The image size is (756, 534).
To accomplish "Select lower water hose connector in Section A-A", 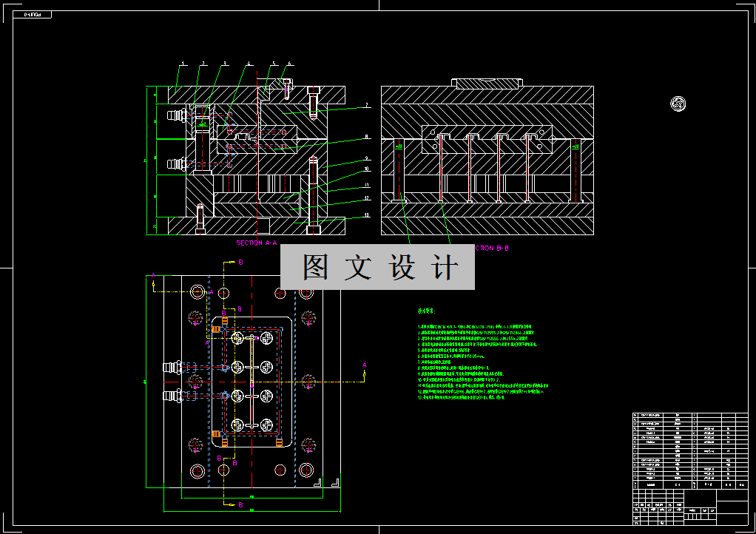I will click(177, 164).
